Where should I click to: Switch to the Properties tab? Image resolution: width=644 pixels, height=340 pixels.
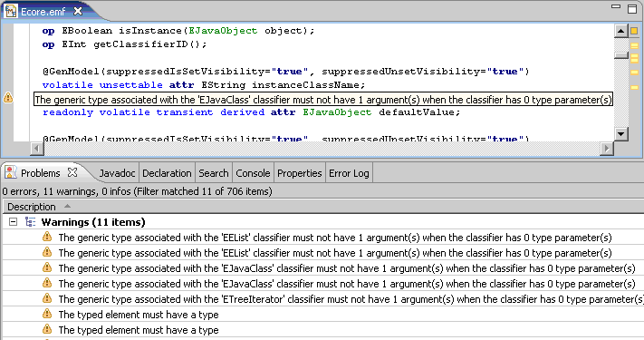click(300, 173)
